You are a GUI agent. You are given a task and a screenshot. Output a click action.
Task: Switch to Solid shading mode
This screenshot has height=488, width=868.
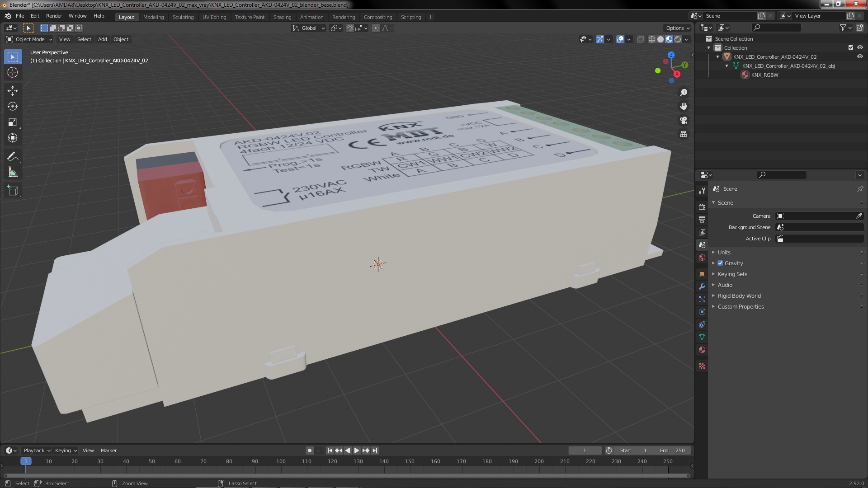[660, 39]
